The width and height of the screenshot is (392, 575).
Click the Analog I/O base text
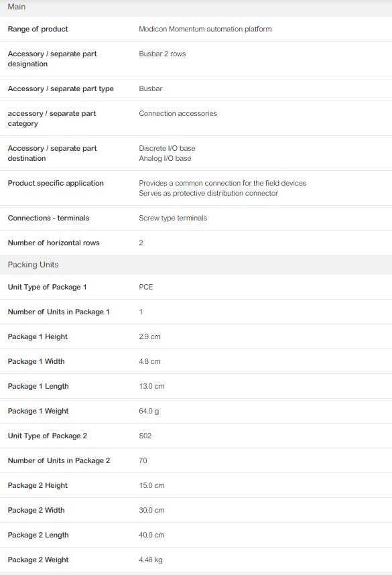(165, 158)
